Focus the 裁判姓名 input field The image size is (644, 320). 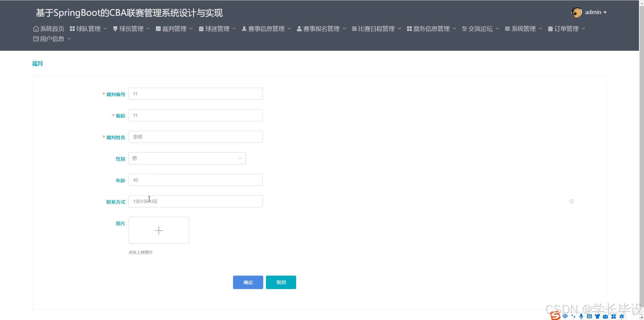coord(196,137)
